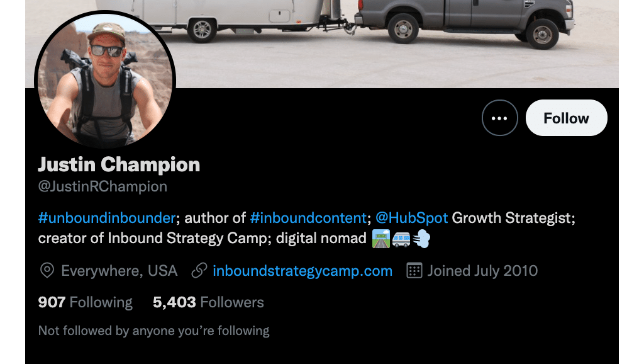The height and width of the screenshot is (364, 644).
Task: Click the Everywhere, USA location text
Action: [x=119, y=271]
